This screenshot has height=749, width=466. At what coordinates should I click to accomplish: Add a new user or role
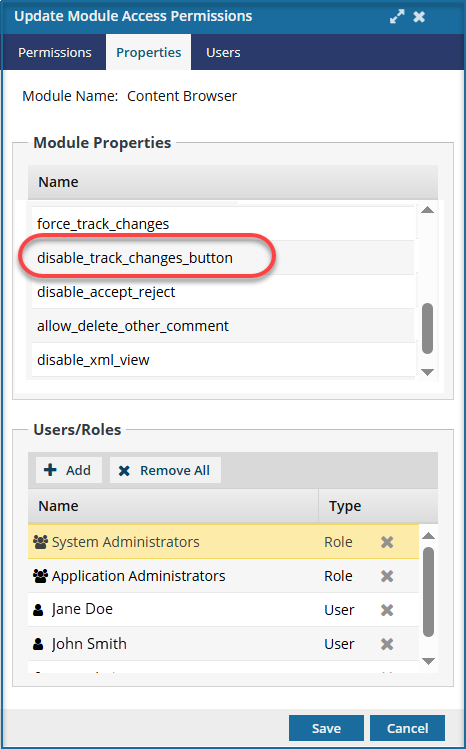68,471
